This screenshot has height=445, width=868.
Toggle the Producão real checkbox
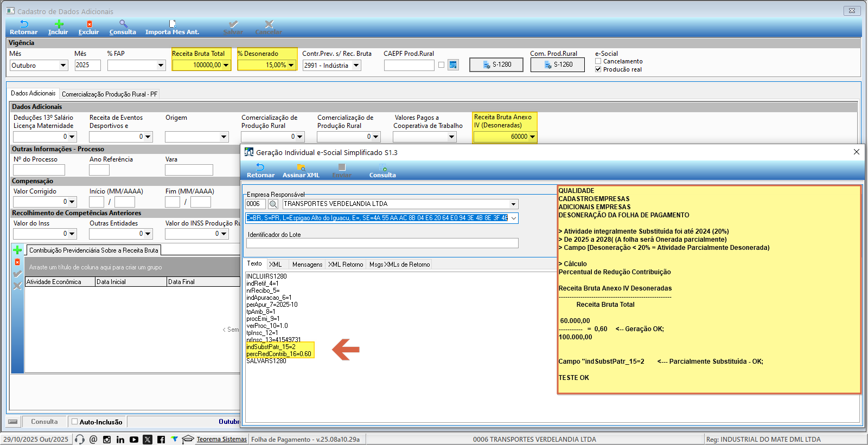pyautogui.click(x=598, y=69)
